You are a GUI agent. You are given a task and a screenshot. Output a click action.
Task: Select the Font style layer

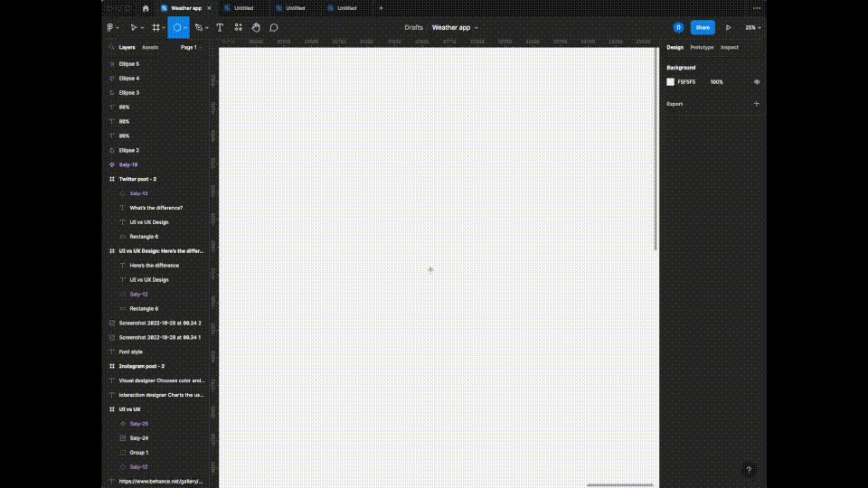(x=130, y=352)
